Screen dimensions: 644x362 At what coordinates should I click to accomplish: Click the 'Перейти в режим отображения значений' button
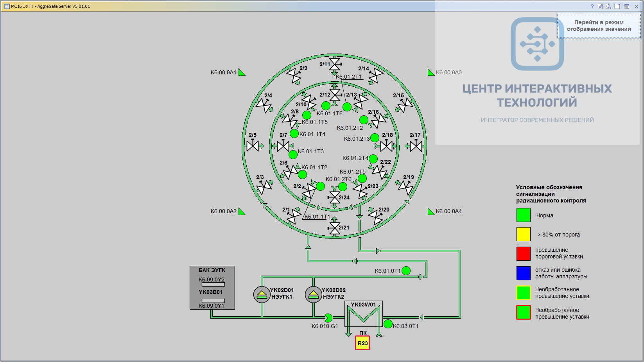[599, 26]
